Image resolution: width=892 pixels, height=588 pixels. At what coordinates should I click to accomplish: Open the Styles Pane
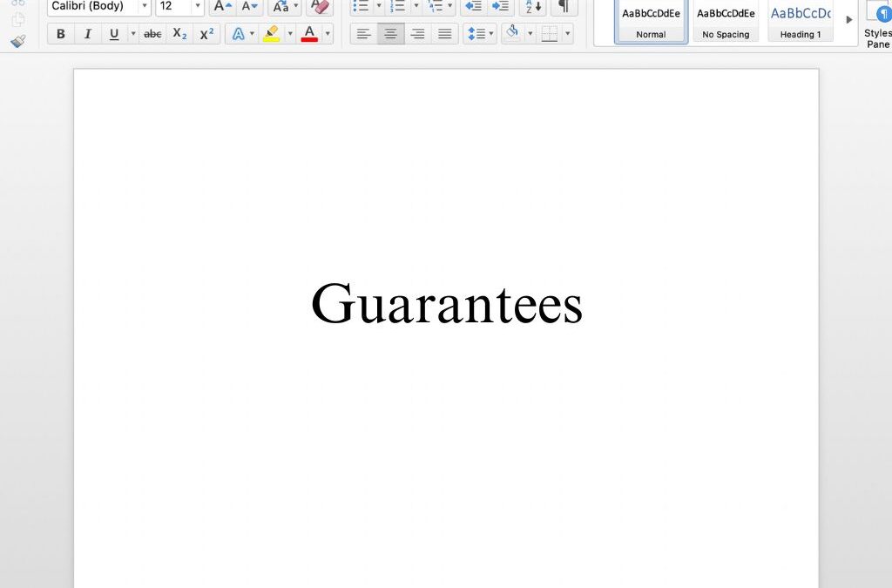tap(876, 25)
